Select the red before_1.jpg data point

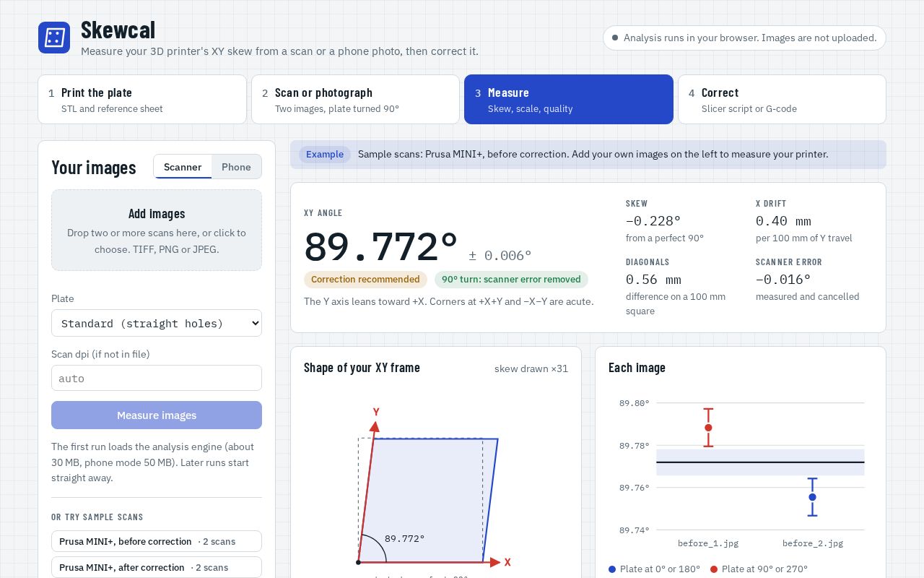click(708, 428)
